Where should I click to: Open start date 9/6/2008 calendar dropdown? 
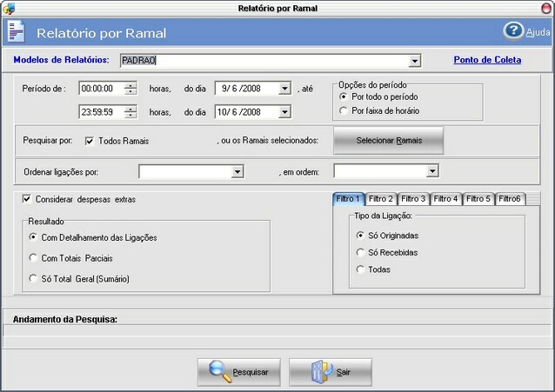284,88
